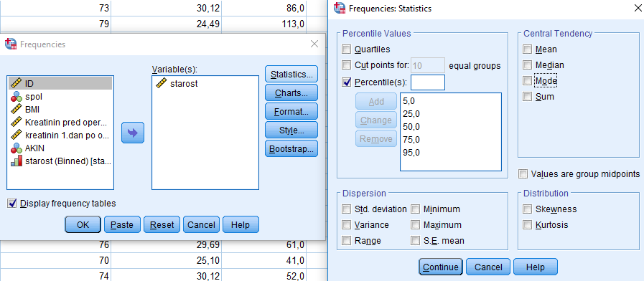
Task: Select the ID scale variable icon
Action: [17, 83]
